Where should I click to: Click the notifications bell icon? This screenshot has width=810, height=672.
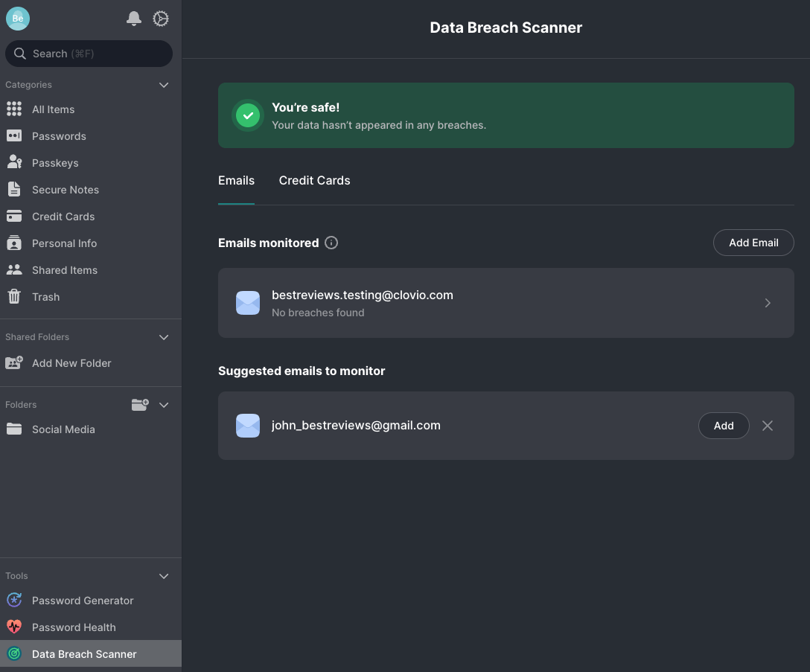point(134,19)
